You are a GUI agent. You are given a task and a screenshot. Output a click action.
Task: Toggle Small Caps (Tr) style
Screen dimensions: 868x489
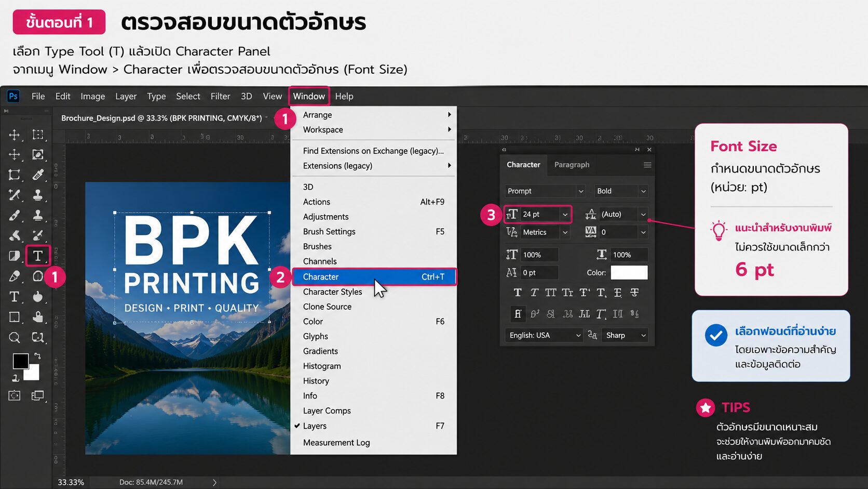tap(567, 293)
